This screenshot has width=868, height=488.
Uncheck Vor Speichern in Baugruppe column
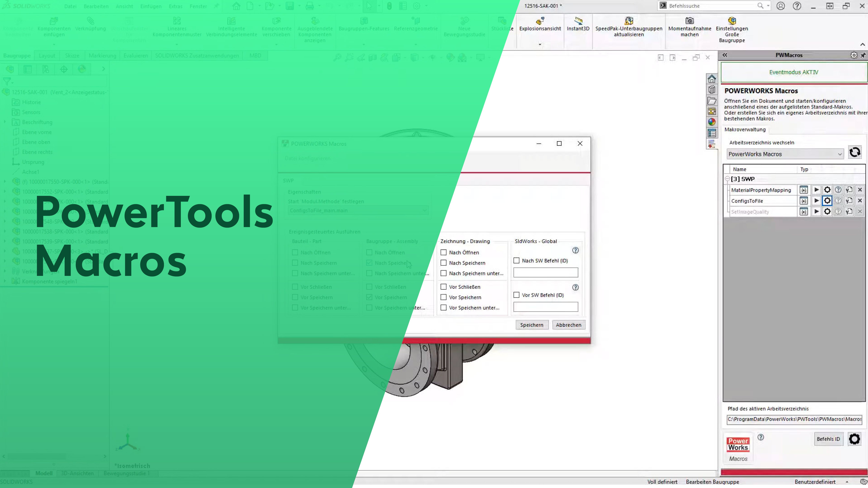[x=369, y=297]
